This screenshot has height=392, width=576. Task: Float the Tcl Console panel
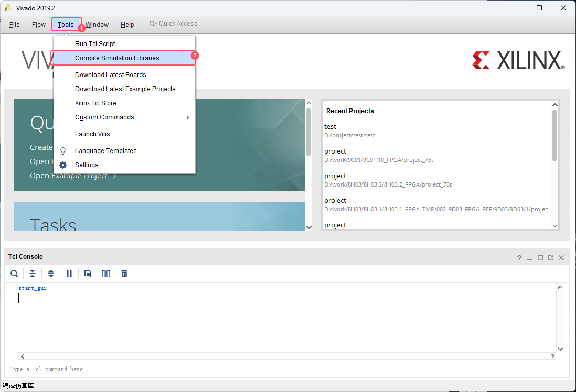click(551, 258)
